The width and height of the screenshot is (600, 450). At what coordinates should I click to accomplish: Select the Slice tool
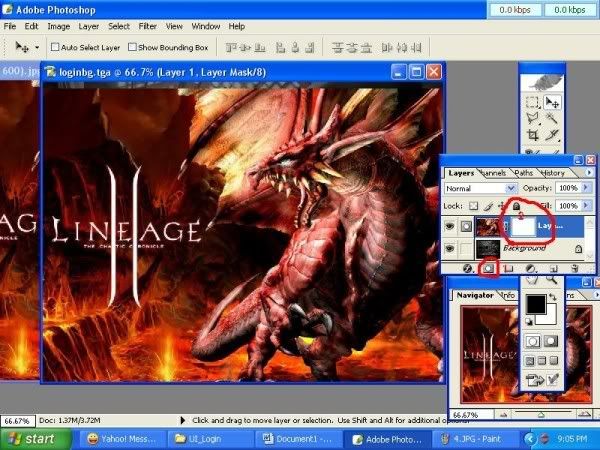(x=552, y=135)
